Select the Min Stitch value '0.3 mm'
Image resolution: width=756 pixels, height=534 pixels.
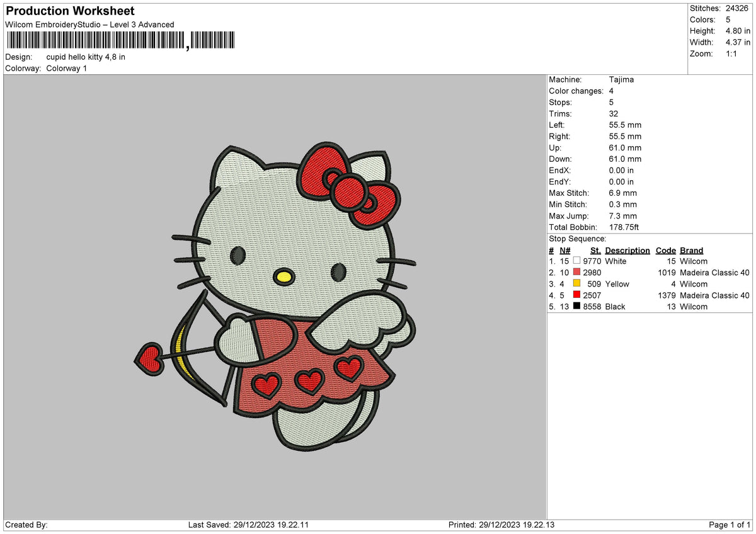623,204
